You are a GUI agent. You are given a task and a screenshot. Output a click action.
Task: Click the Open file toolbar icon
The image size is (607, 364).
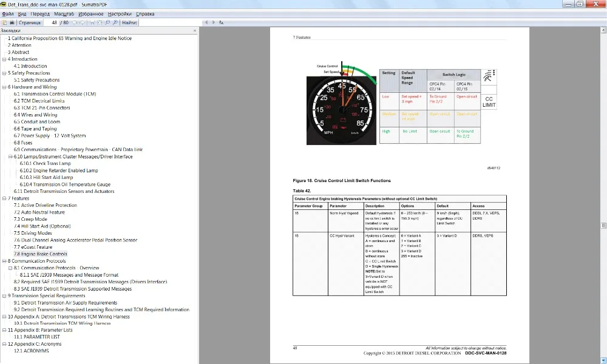point(4,22)
